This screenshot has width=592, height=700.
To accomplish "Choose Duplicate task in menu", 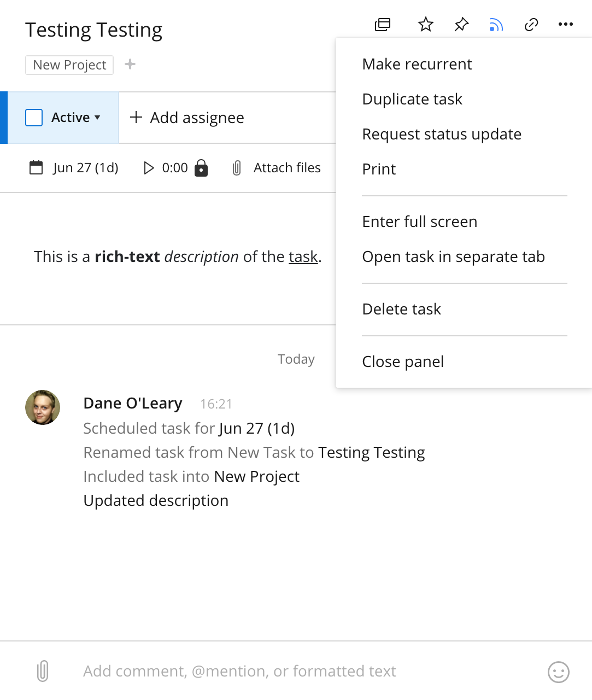I will pyautogui.click(x=412, y=99).
